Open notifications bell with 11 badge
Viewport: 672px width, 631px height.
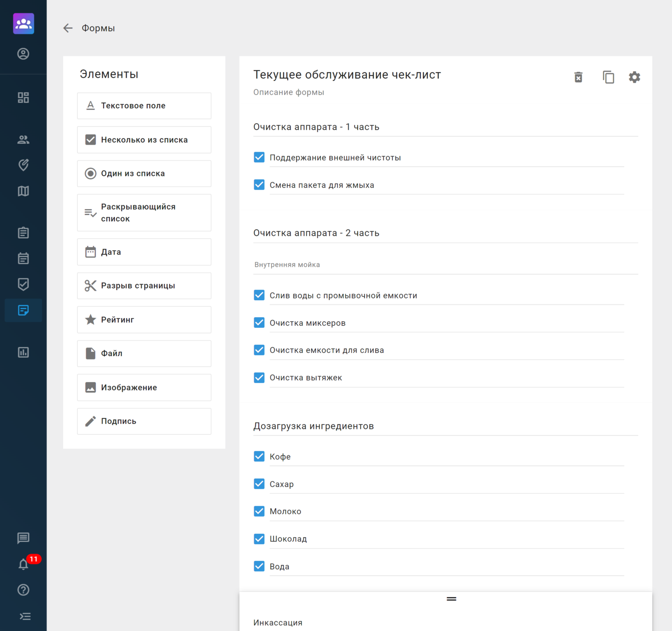24,564
